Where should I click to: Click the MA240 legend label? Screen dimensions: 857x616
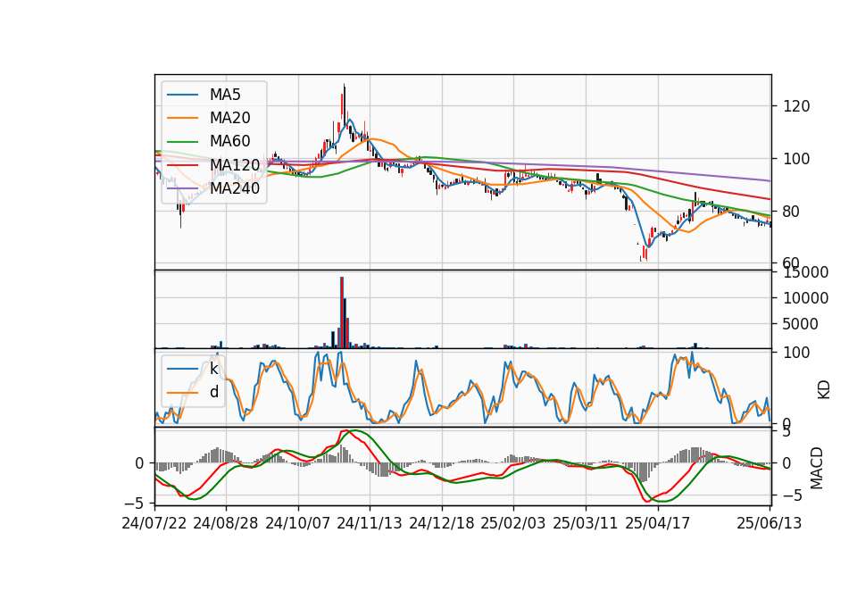pos(235,188)
